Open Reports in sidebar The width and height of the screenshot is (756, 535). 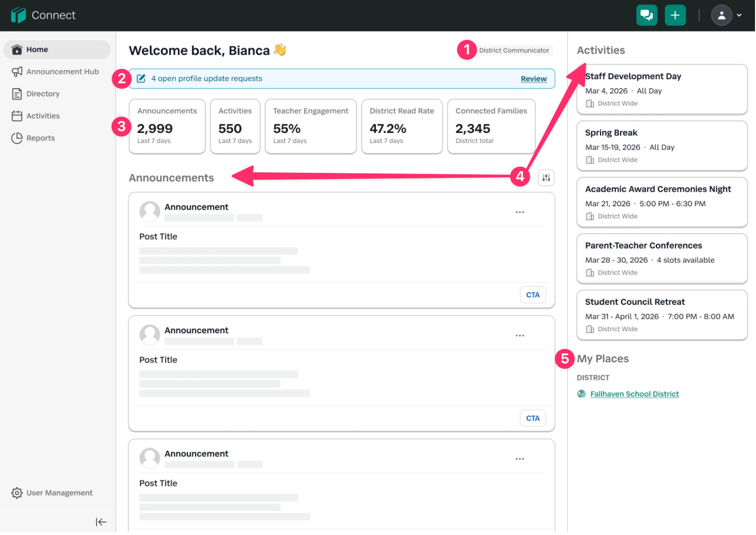57,138
